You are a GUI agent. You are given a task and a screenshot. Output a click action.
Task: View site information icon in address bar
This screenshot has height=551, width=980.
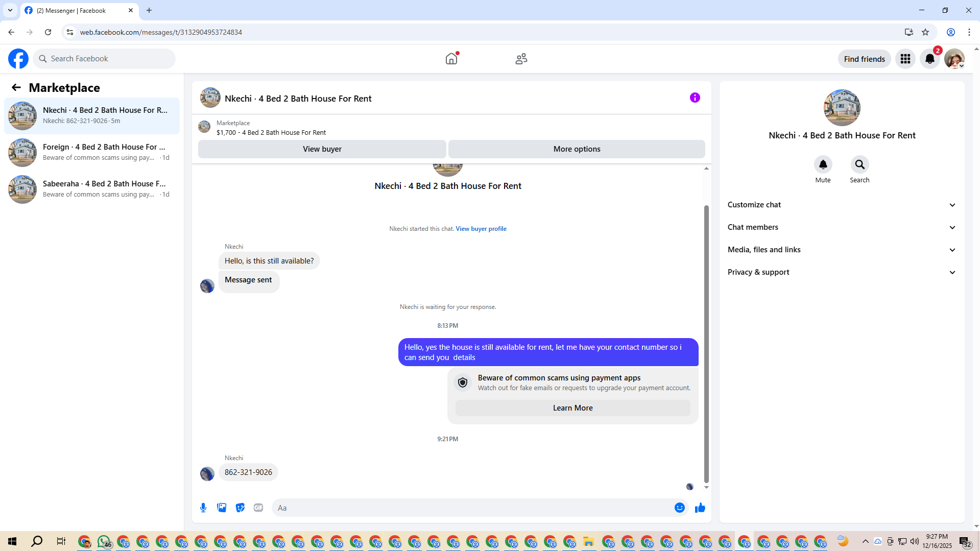70,32
